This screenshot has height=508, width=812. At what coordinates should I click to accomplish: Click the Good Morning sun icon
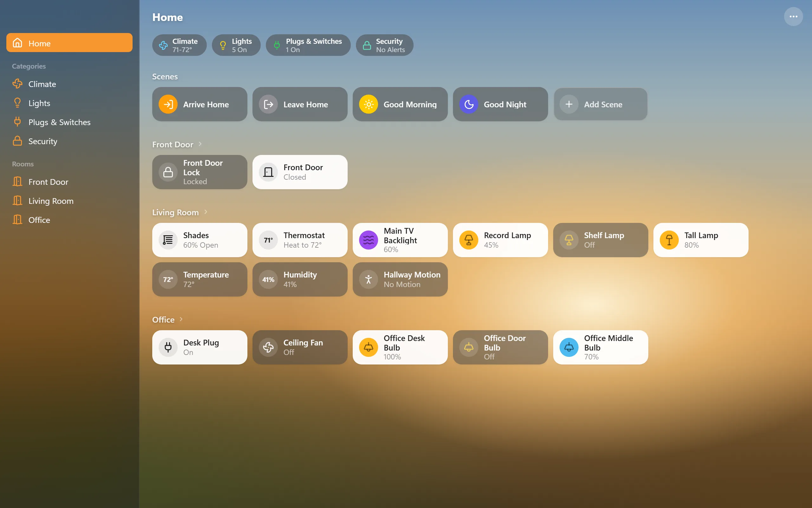369,104
